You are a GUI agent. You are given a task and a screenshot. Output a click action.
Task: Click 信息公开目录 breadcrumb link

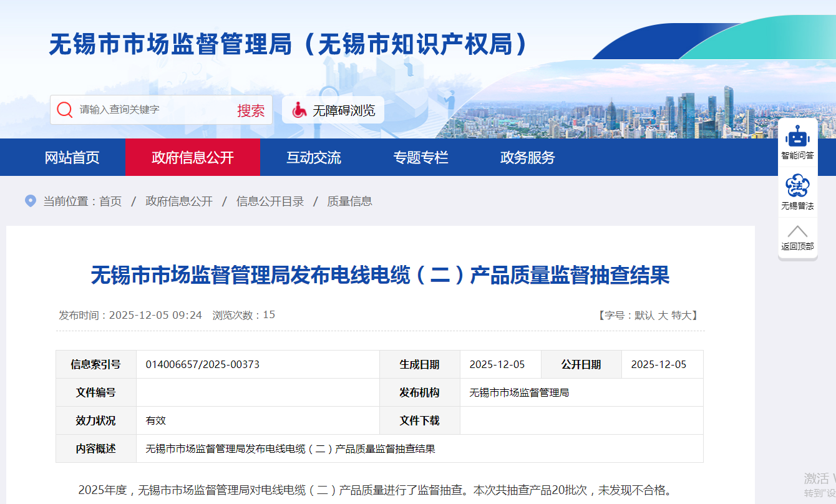pos(270,201)
